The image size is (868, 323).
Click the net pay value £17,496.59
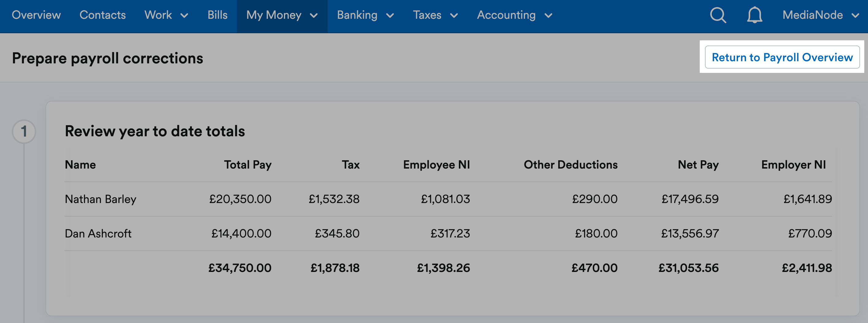click(690, 199)
